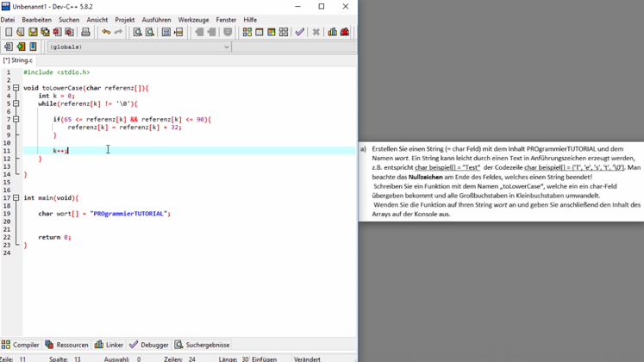Screen dimensions: 644x362
Task: Click the Debug checkmark toolbar icon
Action: click(x=299, y=32)
